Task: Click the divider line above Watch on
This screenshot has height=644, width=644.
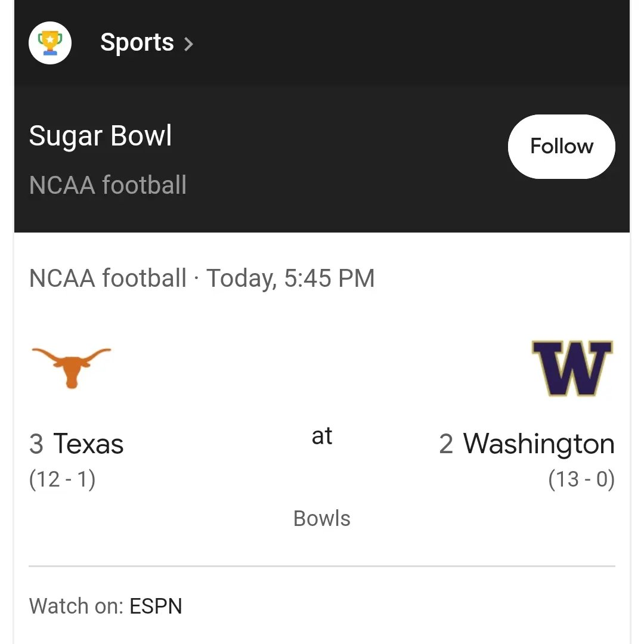Action: (x=321, y=566)
